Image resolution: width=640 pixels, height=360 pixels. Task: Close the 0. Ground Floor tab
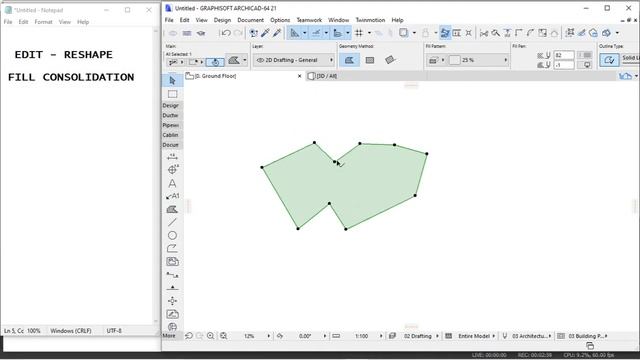pyautogui.click(x=300, y=76)
